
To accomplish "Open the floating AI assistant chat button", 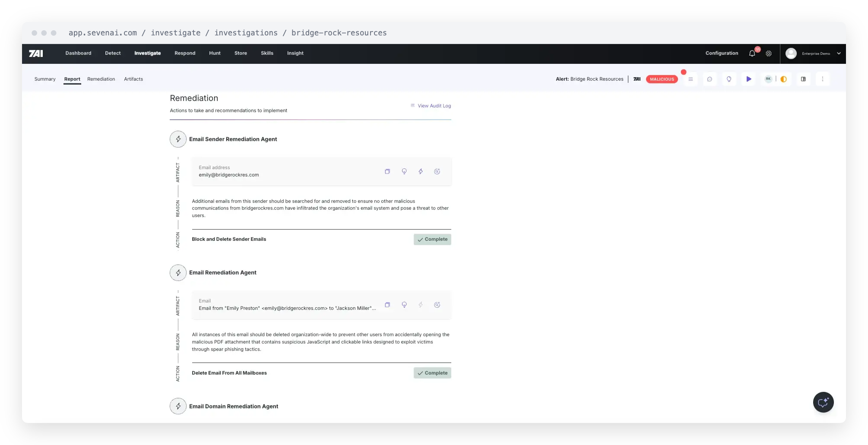I will click(x=823, y=402).
